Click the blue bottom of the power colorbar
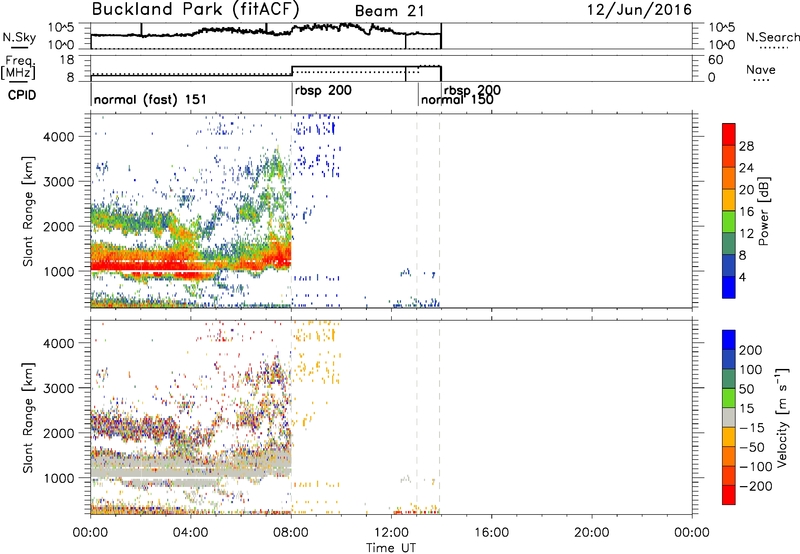 (x=729, y=287)
